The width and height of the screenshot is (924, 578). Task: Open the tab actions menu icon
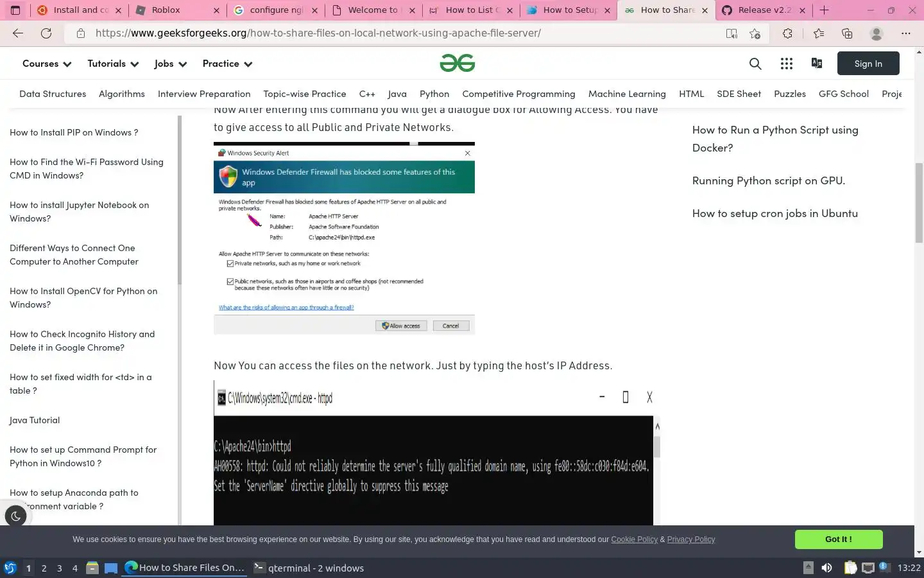click(15, 10)
